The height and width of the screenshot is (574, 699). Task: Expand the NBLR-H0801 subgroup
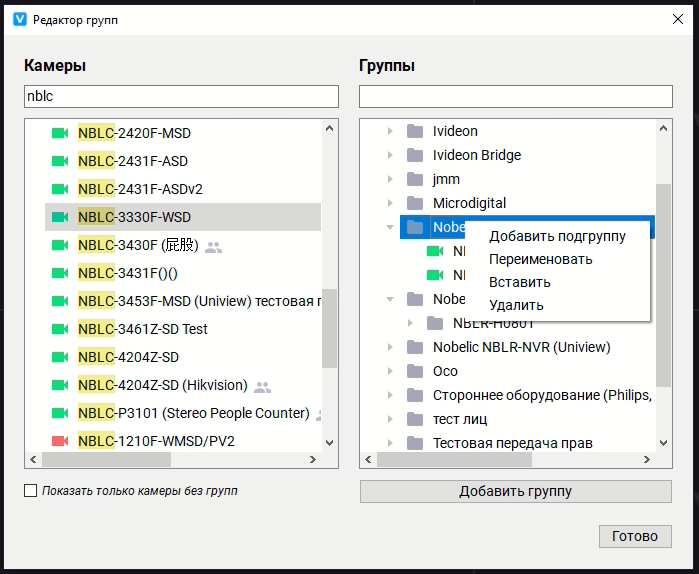coord(410,323)
